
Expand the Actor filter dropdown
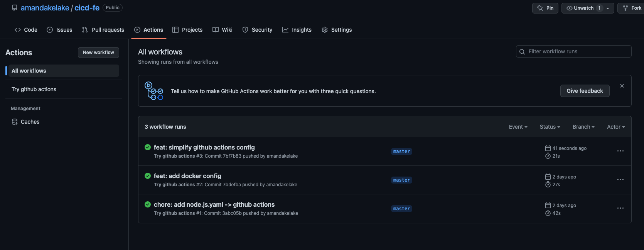tap(616, 127)
